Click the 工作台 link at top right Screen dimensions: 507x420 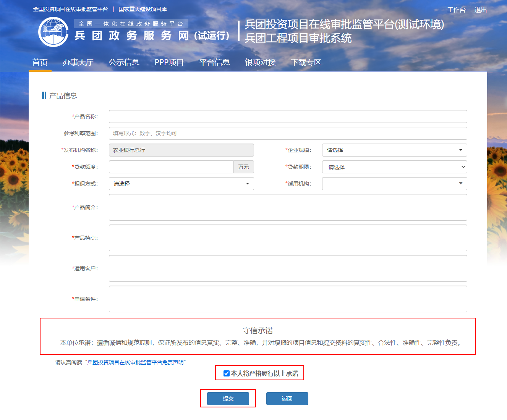[456, 10]
